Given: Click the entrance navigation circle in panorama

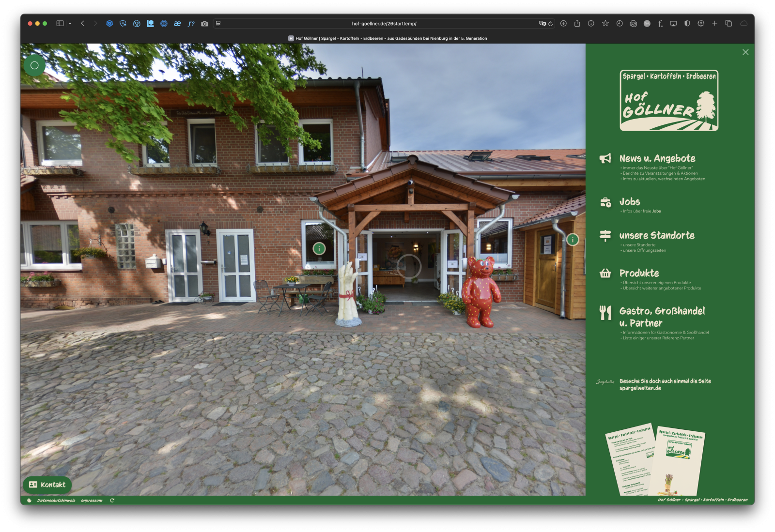Looking at the screenshot, I should (409, 266).
